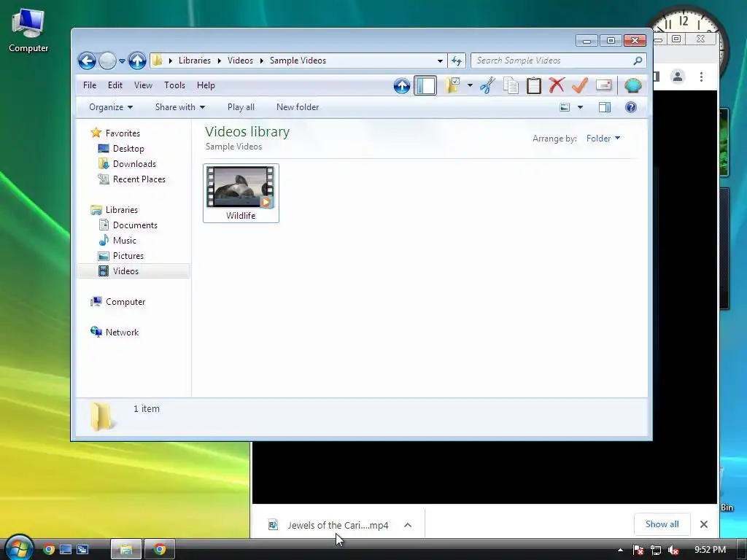Toggle the navigation pane toolbar button

[x=425, y=86]
